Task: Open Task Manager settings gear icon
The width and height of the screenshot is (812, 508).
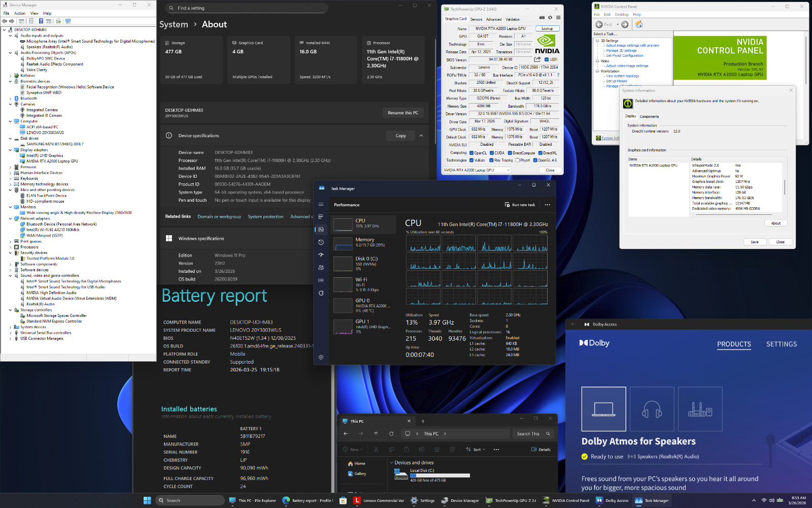Action: coord(321,357)
